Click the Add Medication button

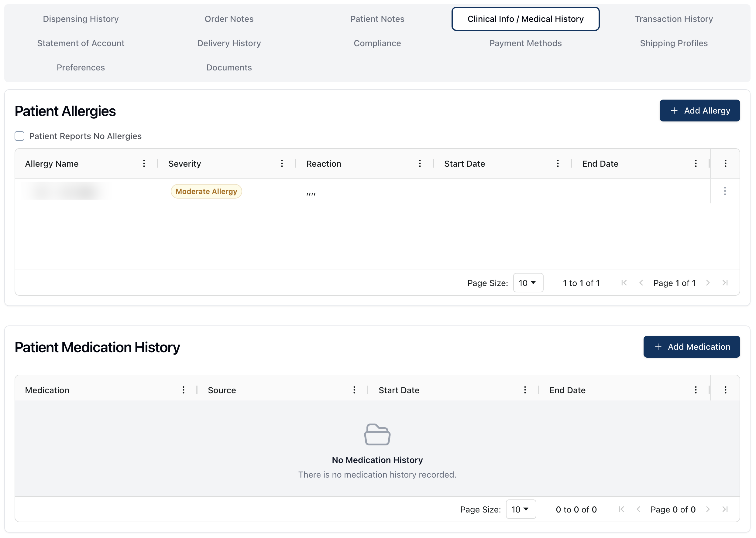[x=692, y=346]
